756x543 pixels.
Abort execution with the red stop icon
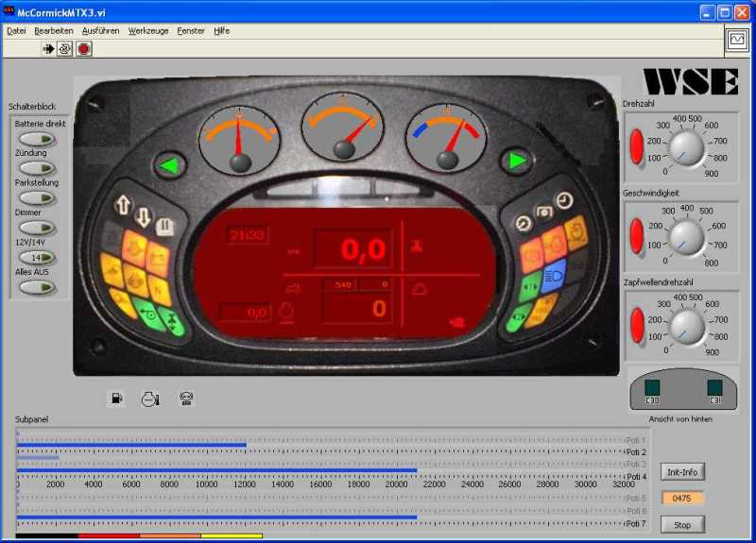[84, 49]
